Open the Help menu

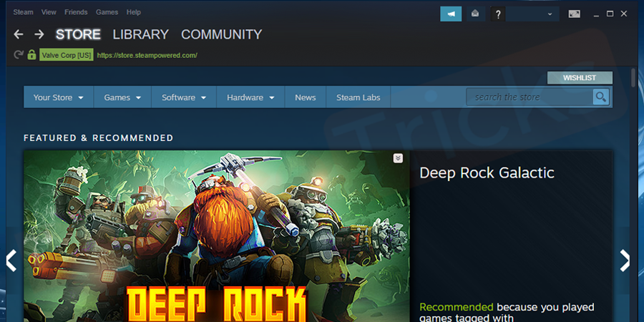click(134, 12)
